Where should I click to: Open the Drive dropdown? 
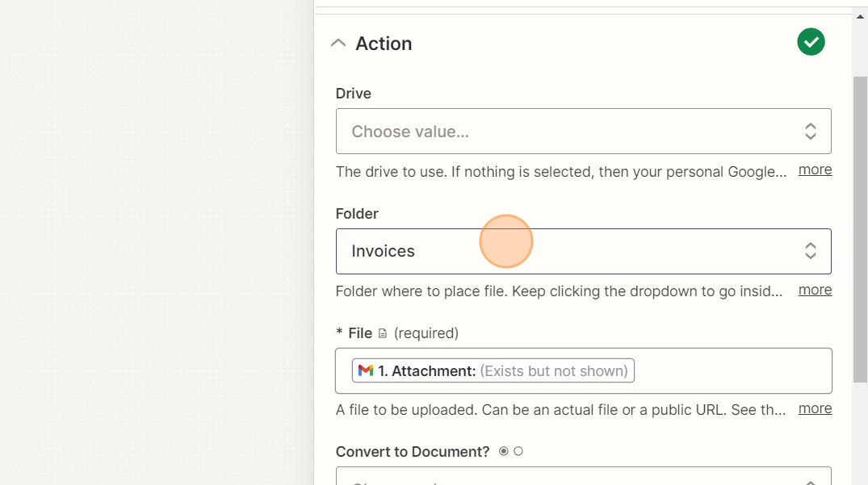565,132
